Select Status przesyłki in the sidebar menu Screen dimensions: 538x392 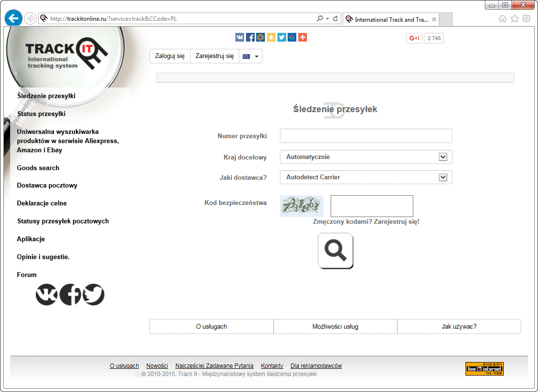point(41,114)
